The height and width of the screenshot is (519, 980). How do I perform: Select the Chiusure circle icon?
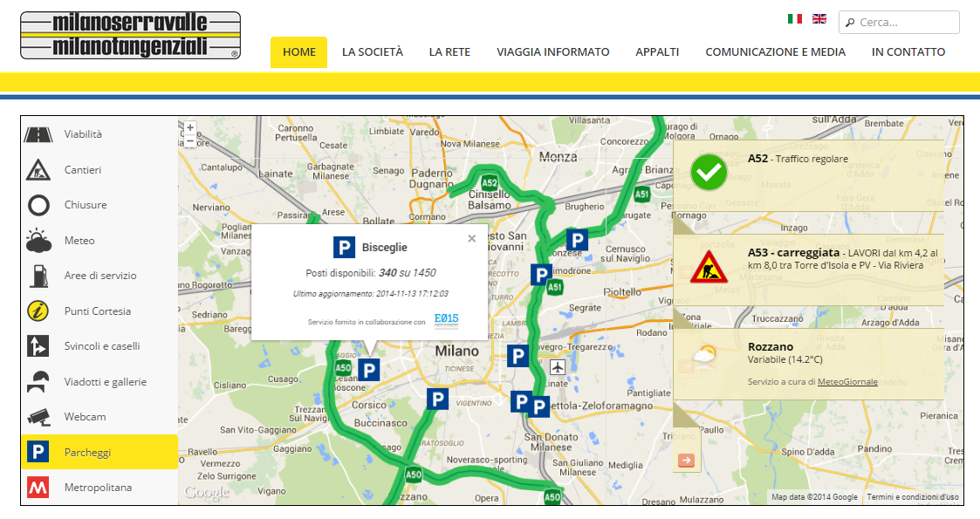pyautogui.click(x=38, y=205)
